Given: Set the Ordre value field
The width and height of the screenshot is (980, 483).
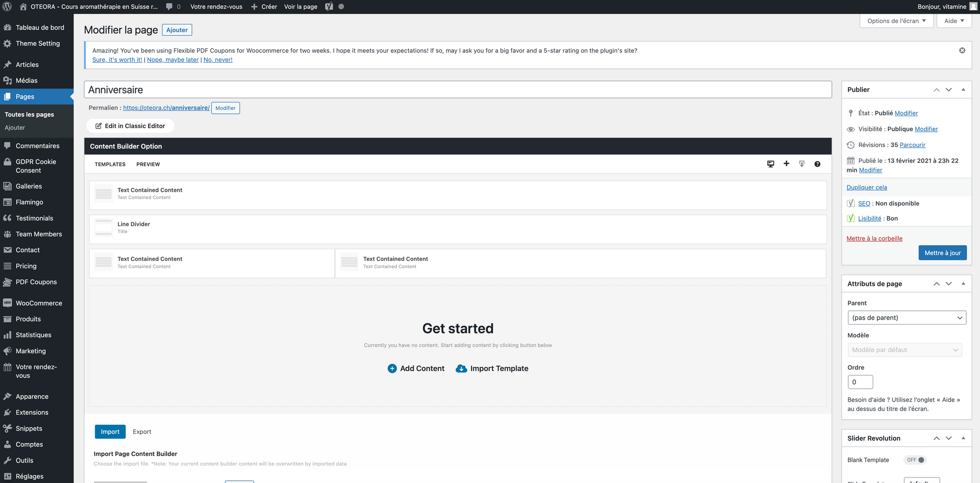Looking at the screenshot, I should 860,381.
